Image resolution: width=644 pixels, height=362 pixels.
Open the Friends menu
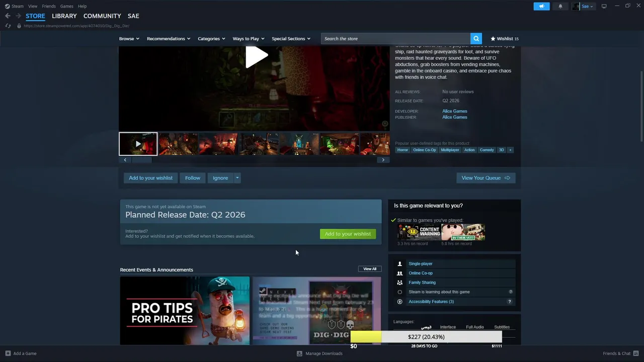(x=49, y=6)
